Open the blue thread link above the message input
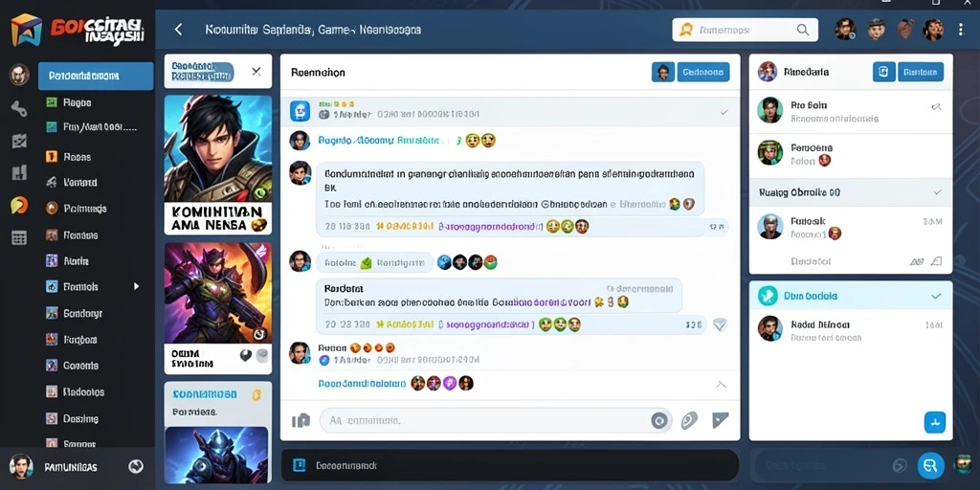980x490 pixels. click(x=362, y=384)
